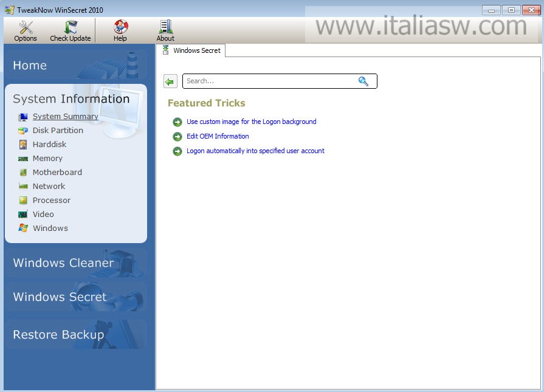544x392 pixels.
Task: Open Disk Partition information
Action: (x=58, y=131)
